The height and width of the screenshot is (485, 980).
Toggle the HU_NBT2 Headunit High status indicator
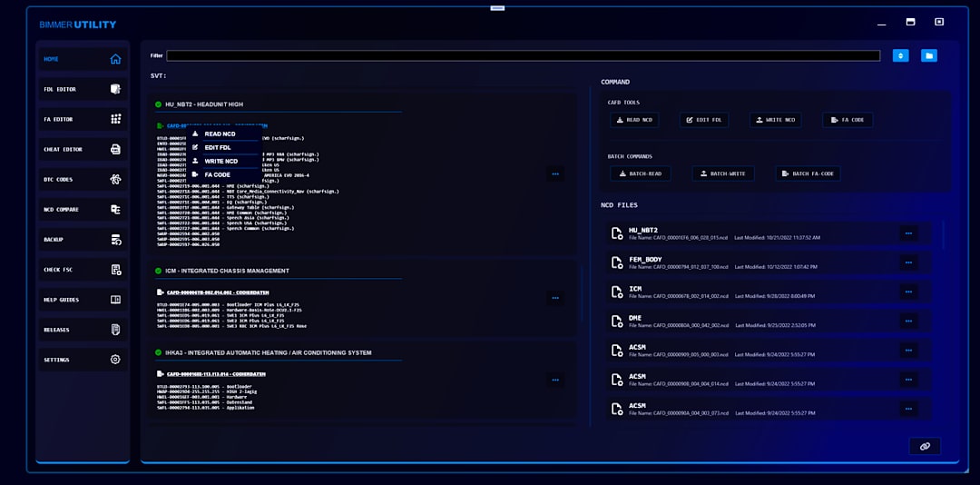[158, 104]
